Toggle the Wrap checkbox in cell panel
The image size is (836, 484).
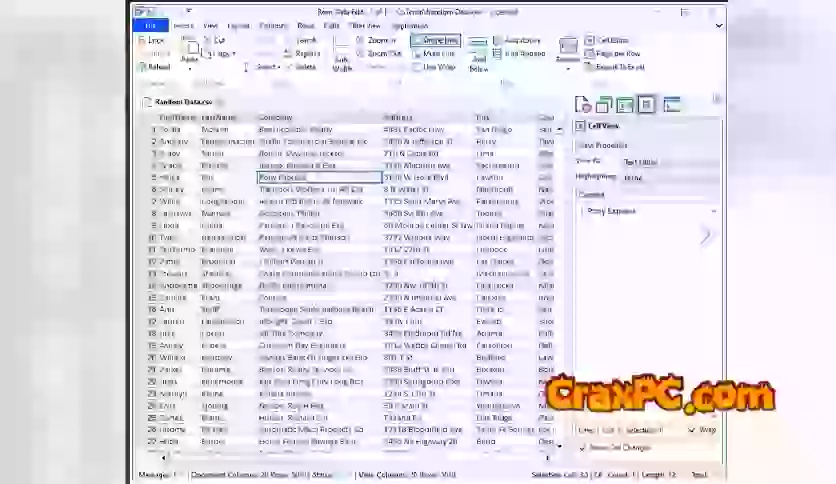point(692,430)
